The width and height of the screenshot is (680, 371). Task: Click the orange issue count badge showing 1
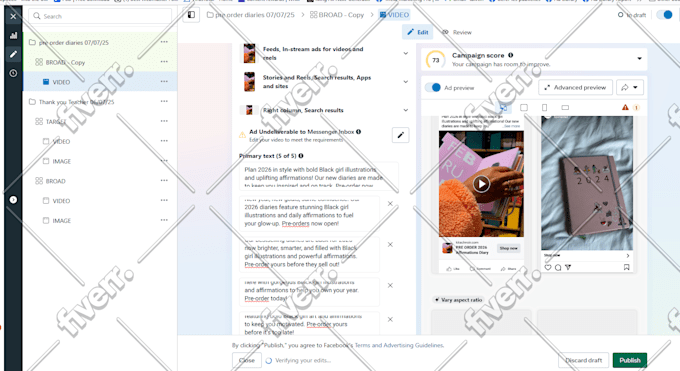tap(636, 108)
